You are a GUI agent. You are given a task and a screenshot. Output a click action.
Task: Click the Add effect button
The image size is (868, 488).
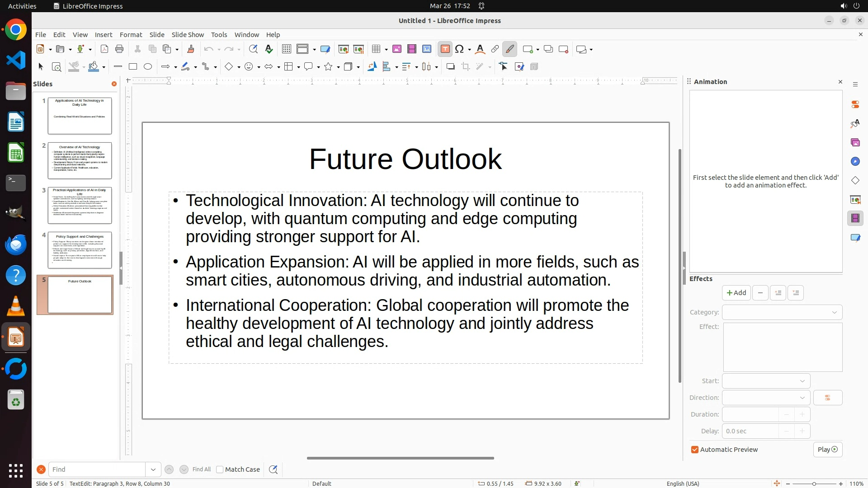[x=736, y=293]
